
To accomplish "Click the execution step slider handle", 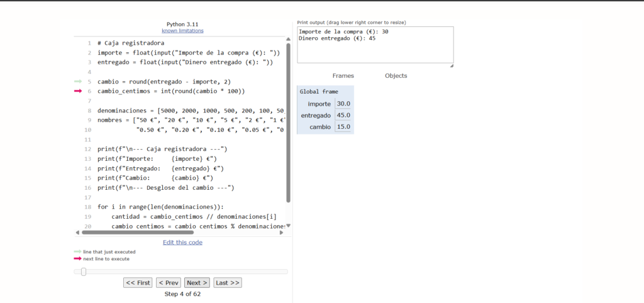I will coord(83,272).
